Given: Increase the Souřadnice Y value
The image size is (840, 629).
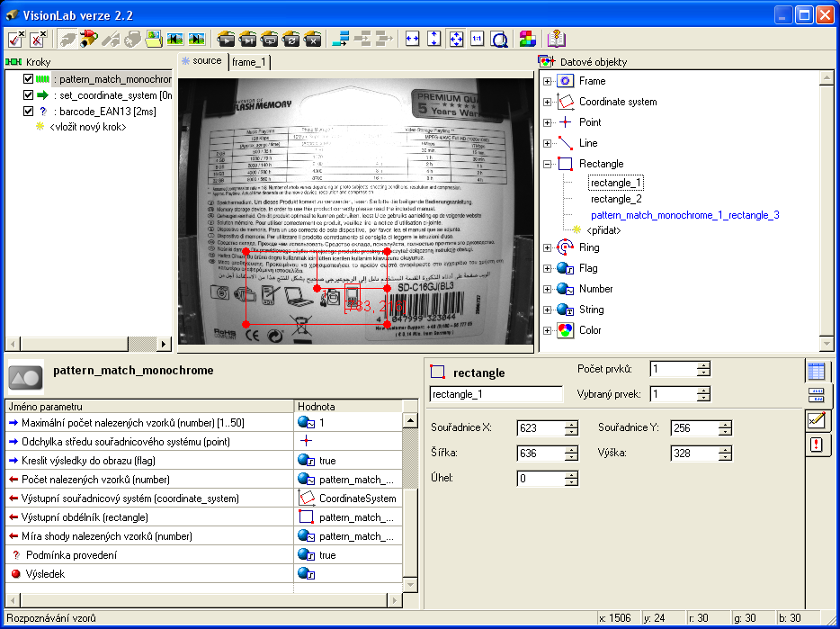Looking at the screenshot, I should click(x=725, y=424).
